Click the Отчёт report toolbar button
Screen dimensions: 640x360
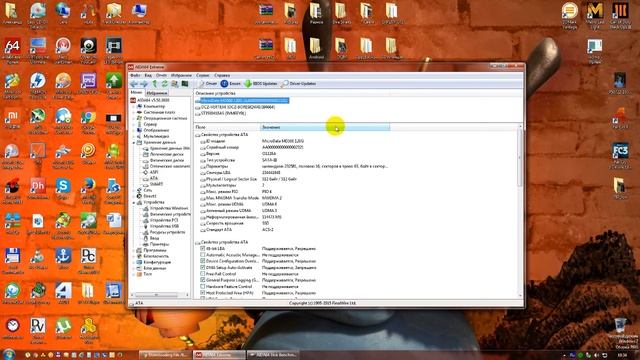pos(207,84)
